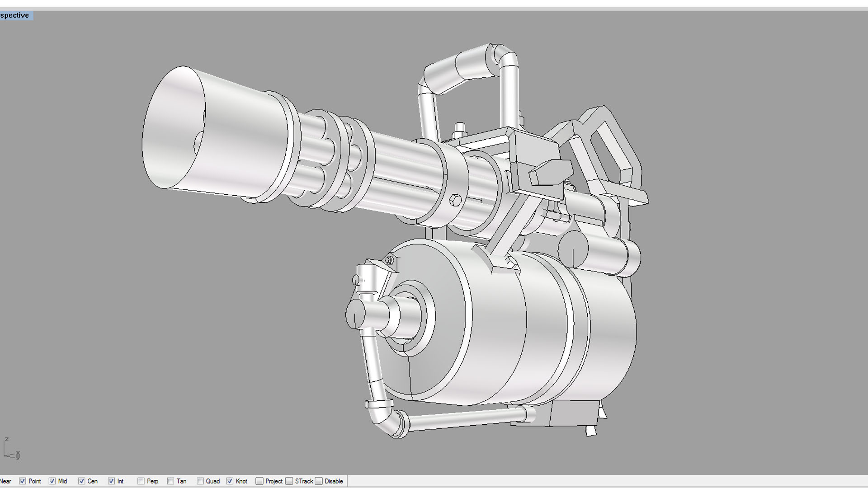This screenshot has height=488, width=868.
Task: Toggle the Int osnap checkbox
Action: 111,481
